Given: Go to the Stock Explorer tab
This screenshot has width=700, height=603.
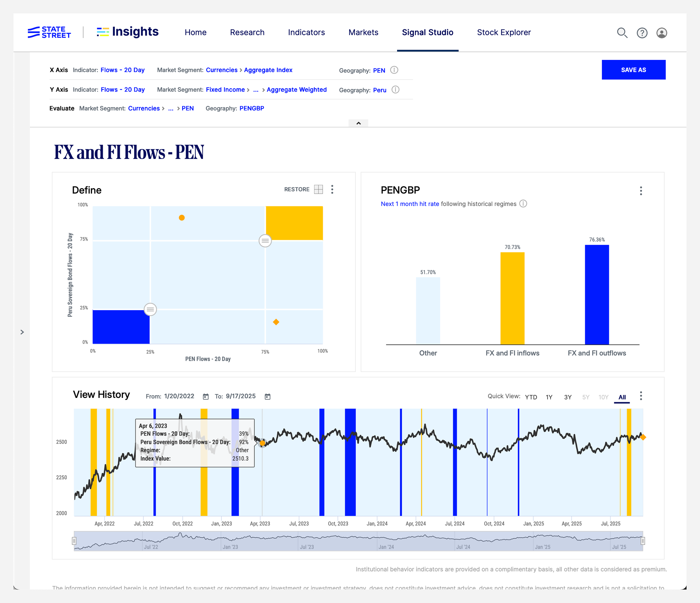Looking at the screenshot, I should (504, 33).
